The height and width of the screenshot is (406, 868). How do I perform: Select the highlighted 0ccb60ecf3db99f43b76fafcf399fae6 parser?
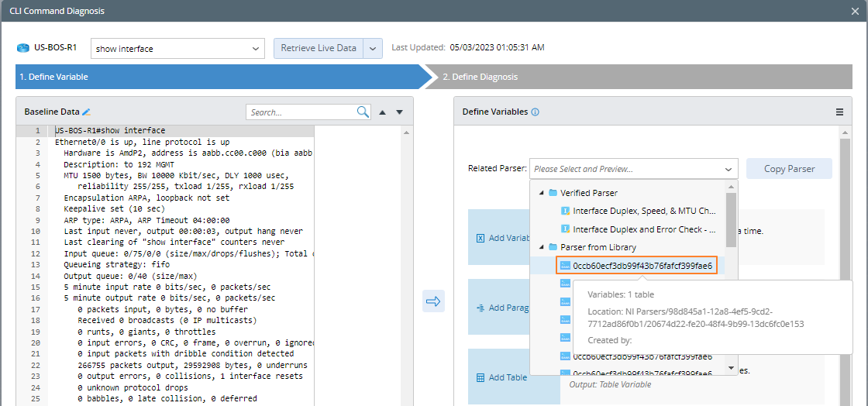[636, 266]
